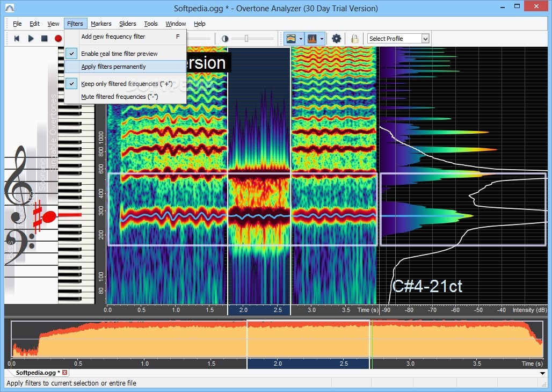This screenshot has width=552, height=392.
Task: Open settings via the gear icon
Action: click(x=336, y=38)
